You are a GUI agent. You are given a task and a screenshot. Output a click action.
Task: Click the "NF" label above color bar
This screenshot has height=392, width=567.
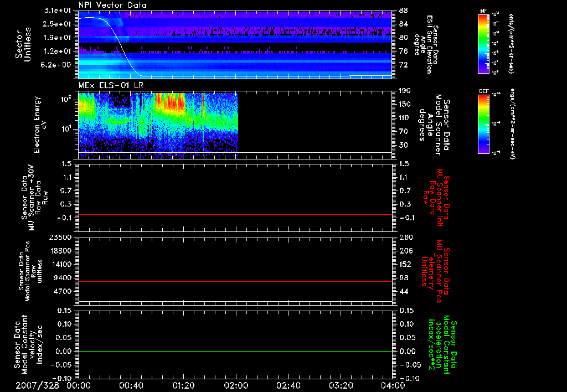point(483,11)
